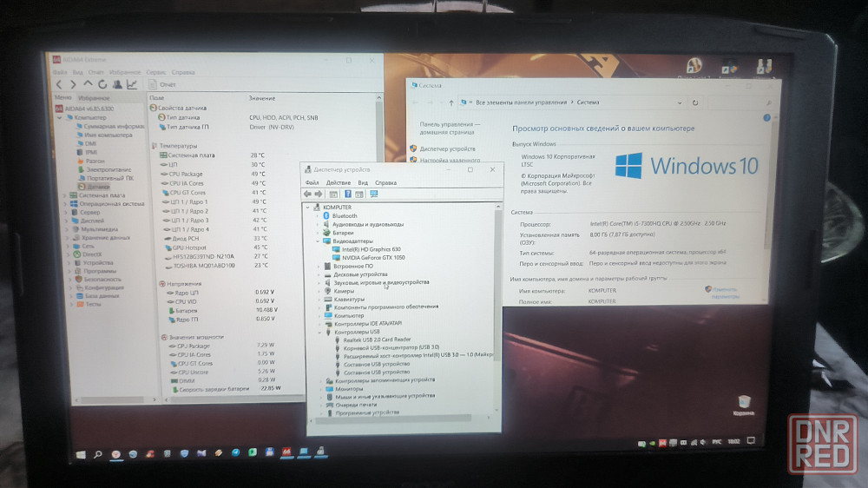Expand the Операционная система node in AIDA64 tree

click(x=66, y=204)
